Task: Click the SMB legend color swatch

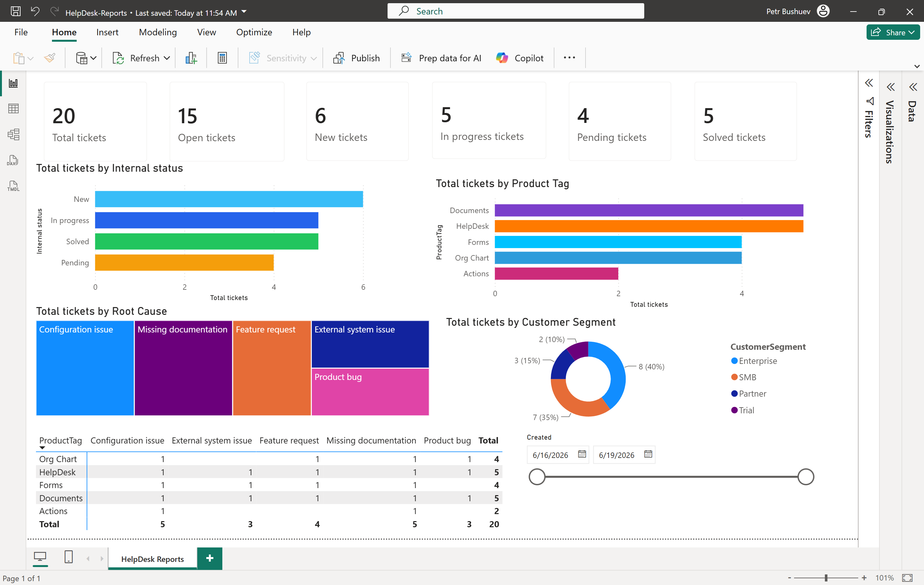Action: click(x=734, y=377)
